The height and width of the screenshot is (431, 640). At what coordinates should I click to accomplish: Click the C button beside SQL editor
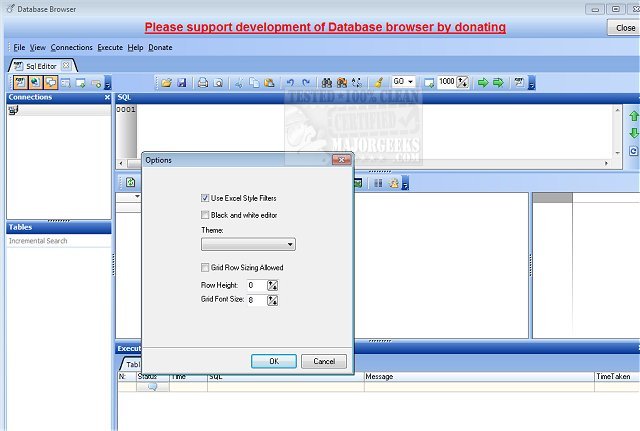point(633,151)
